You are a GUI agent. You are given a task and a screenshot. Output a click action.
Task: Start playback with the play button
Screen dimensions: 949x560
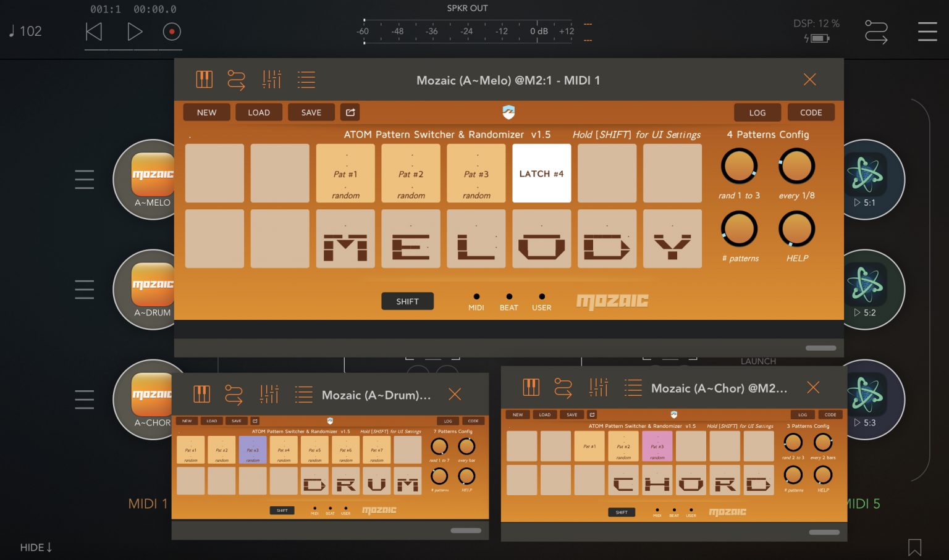(x=135, y=31)
